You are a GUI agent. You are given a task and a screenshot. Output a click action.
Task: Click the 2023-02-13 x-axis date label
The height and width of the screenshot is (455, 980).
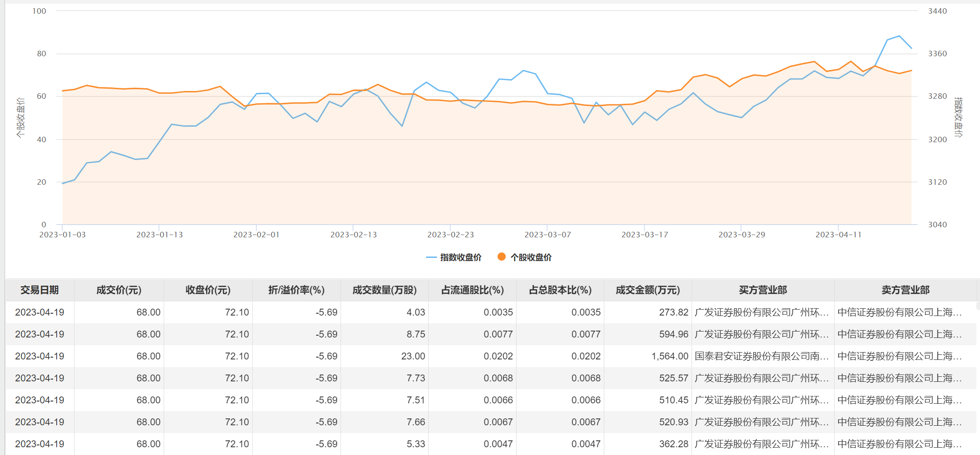click(354, 235)
